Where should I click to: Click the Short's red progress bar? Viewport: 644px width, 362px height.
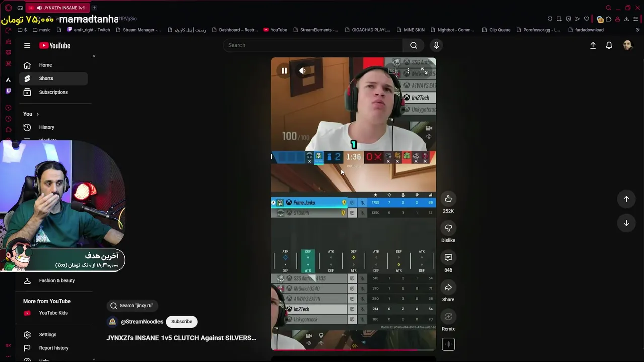(353, 350)
